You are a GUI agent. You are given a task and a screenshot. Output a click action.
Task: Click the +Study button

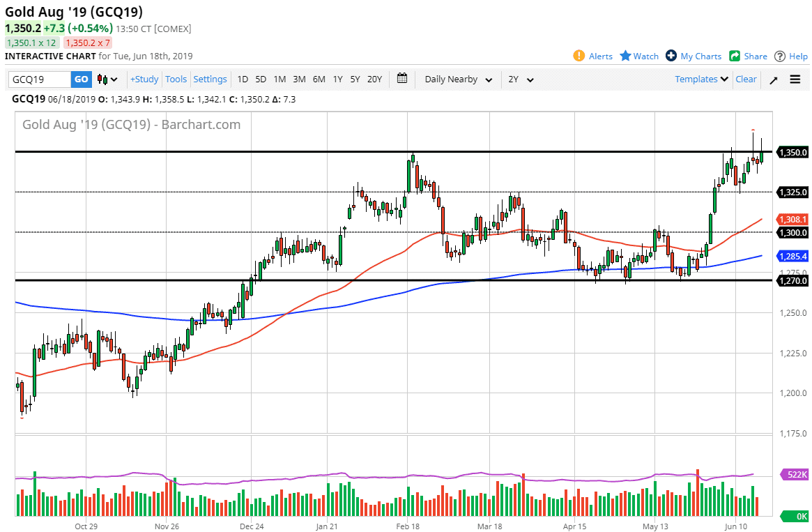point(144,79)
